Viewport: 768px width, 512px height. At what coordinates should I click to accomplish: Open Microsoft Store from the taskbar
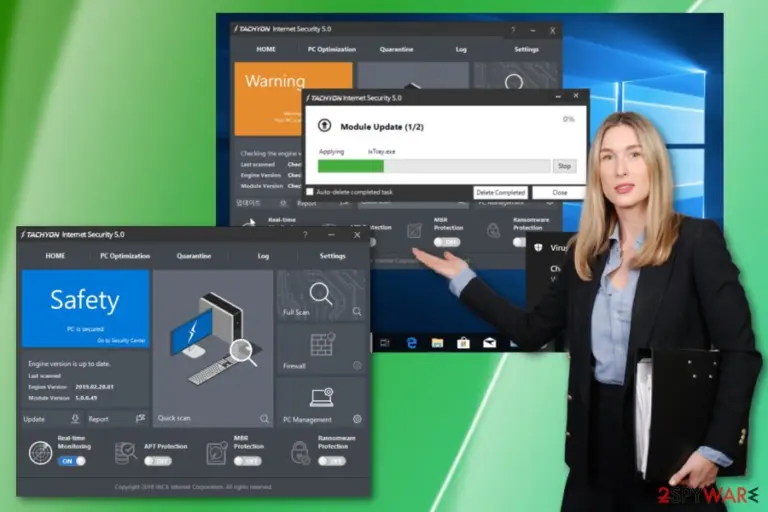pyautogui.click(x=463, y=342)
